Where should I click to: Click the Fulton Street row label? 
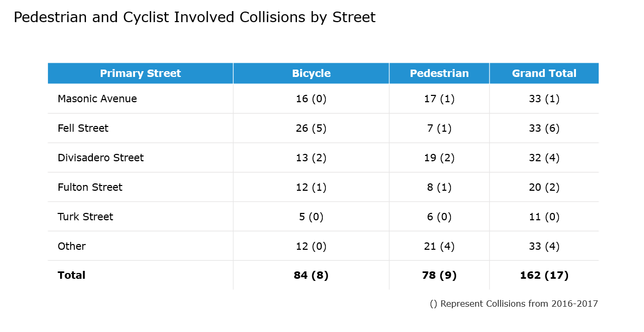tap(90, 187)
